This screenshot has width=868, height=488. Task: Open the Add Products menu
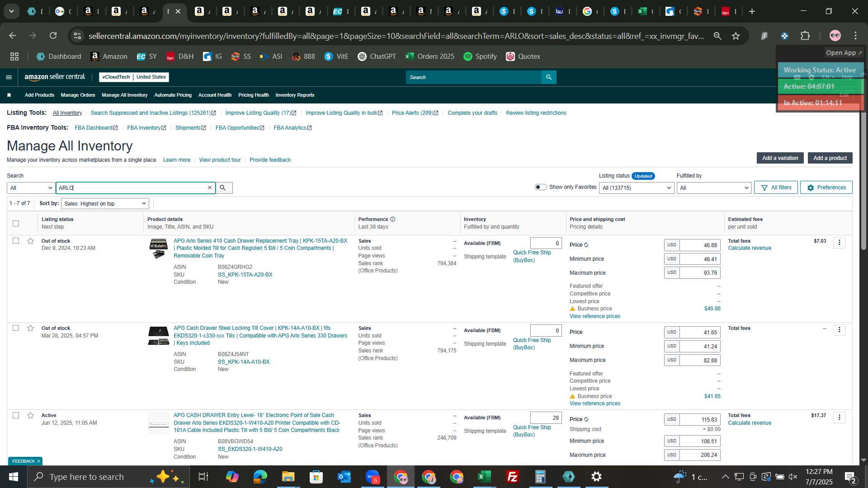pos(39,95)
